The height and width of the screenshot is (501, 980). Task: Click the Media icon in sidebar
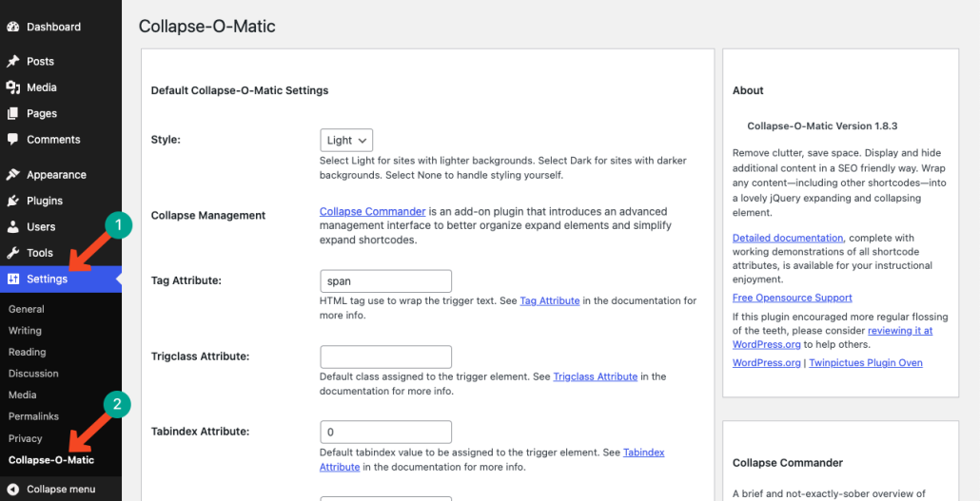[13, 87]
